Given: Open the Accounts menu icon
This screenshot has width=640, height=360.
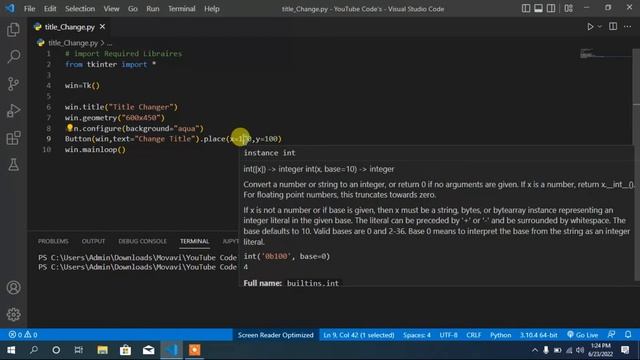Looking at the screenshot, I should tap(13, 288).
